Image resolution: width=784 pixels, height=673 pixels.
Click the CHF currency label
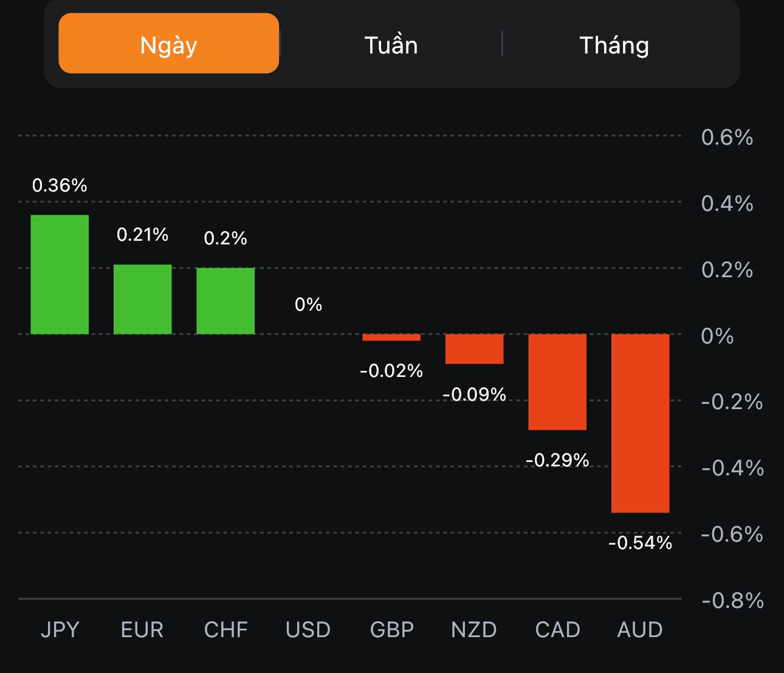pos(225,629)
